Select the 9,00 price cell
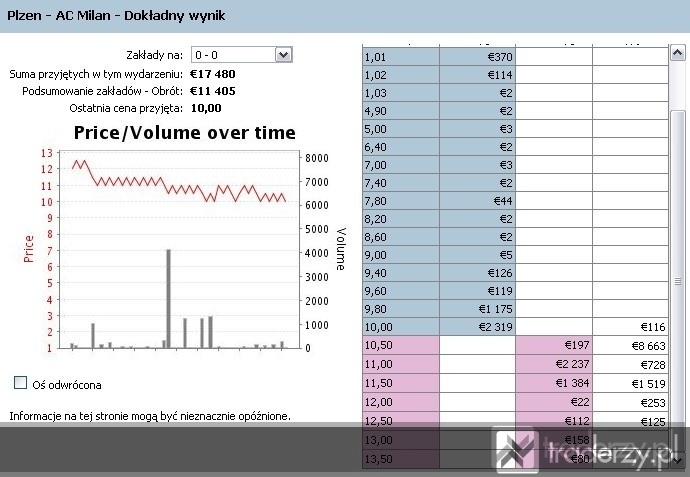This screenshot has width=690, height=477. [401, 255]
